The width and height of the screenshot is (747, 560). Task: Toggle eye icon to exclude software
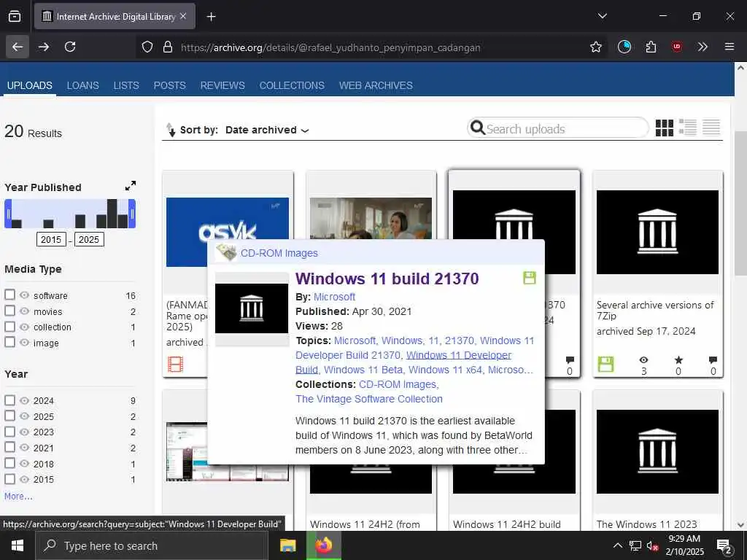[24, 295]
